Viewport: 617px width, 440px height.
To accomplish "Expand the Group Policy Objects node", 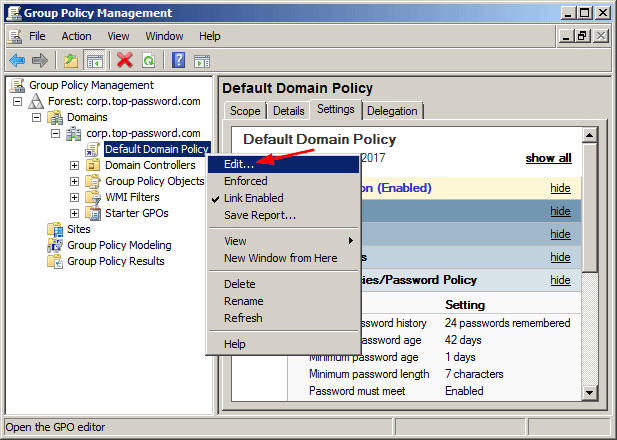I will (x=74, y=181).
